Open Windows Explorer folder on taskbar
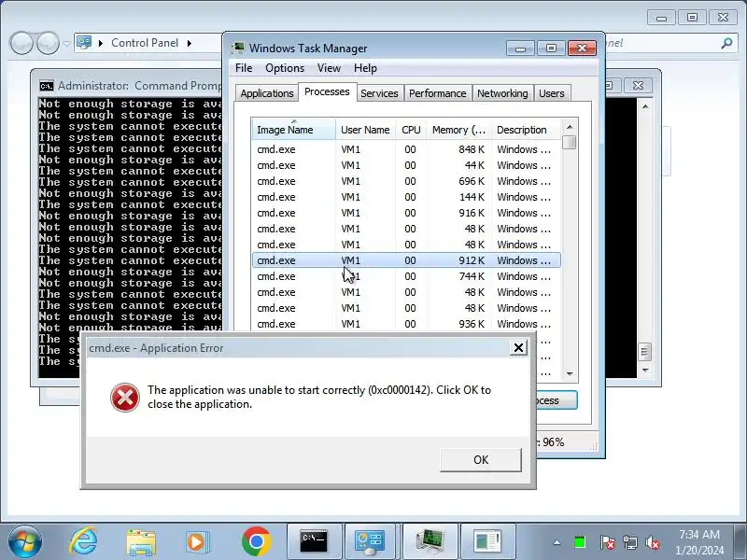The width and height of the screenshot is (747, 560). point(141,542)
